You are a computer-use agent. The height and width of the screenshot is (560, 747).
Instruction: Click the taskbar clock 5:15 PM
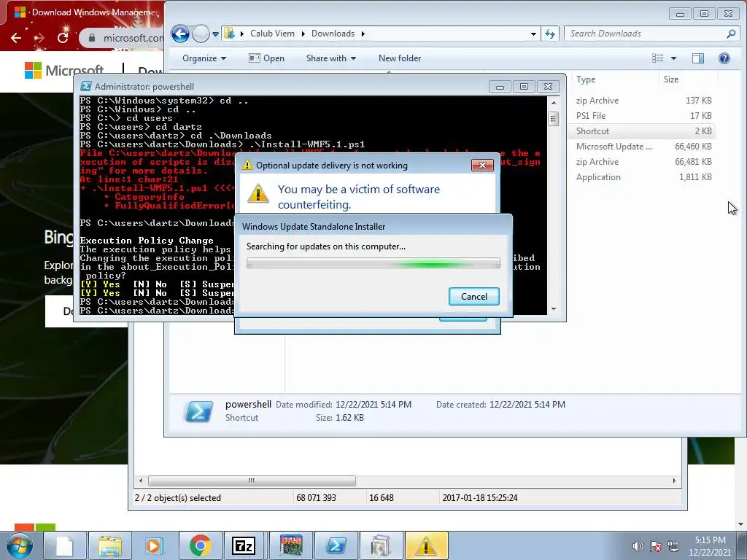point(710,545)
